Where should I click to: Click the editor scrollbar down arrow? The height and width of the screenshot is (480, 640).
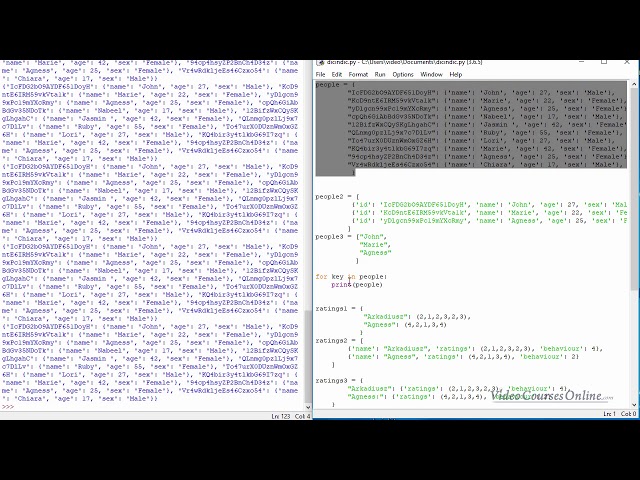click(634, 404)
